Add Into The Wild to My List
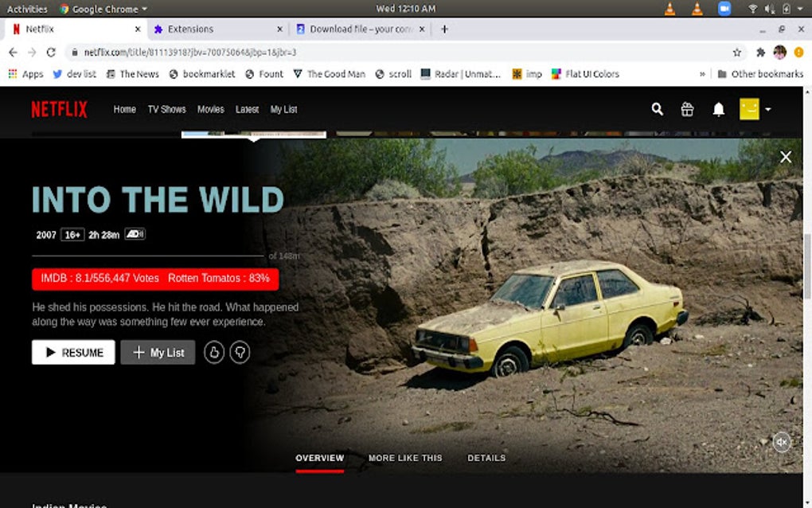 tap(158, 352)
